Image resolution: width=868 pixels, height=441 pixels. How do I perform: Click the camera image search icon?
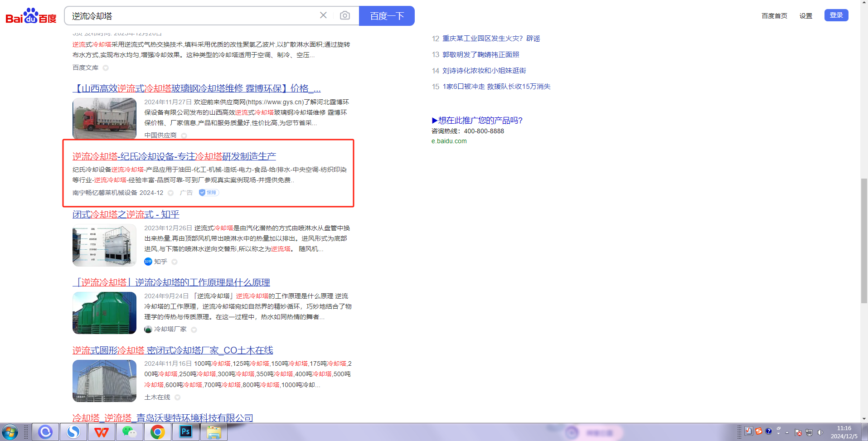(x=344, y=16)
